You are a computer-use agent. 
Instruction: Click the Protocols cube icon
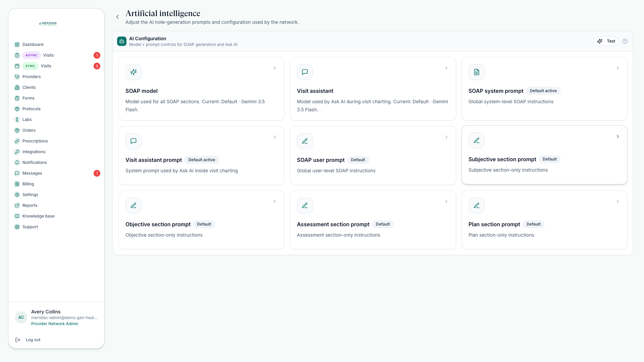point(17,109)
